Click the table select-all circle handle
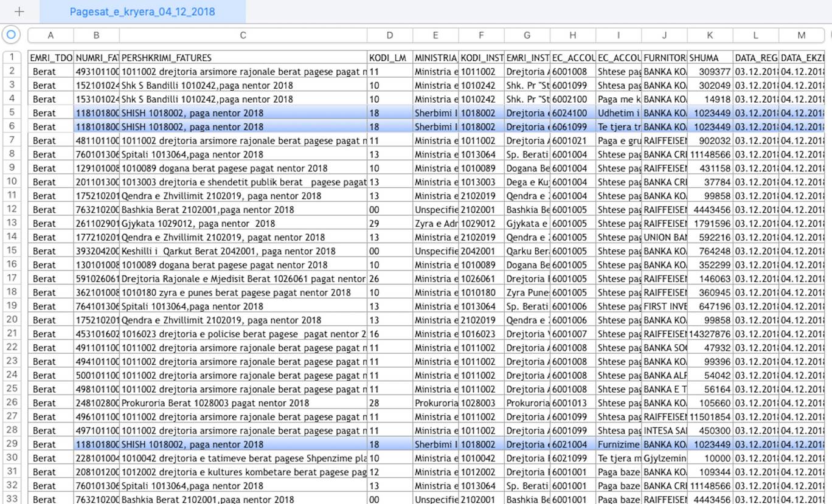The image size is (832, 504). [x=10, y=35]
